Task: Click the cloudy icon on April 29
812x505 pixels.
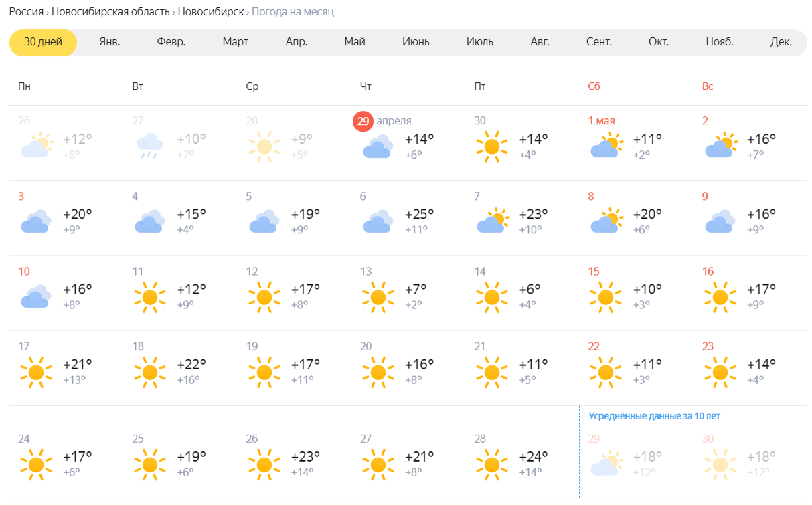Action: 378,146
